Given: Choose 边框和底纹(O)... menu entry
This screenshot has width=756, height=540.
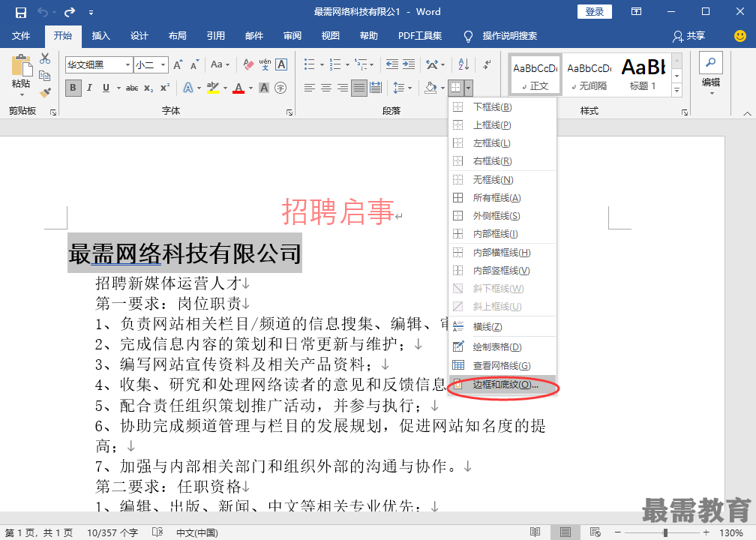Looking at the screenshot, I should pyautogui.click(x=502, y=385).
